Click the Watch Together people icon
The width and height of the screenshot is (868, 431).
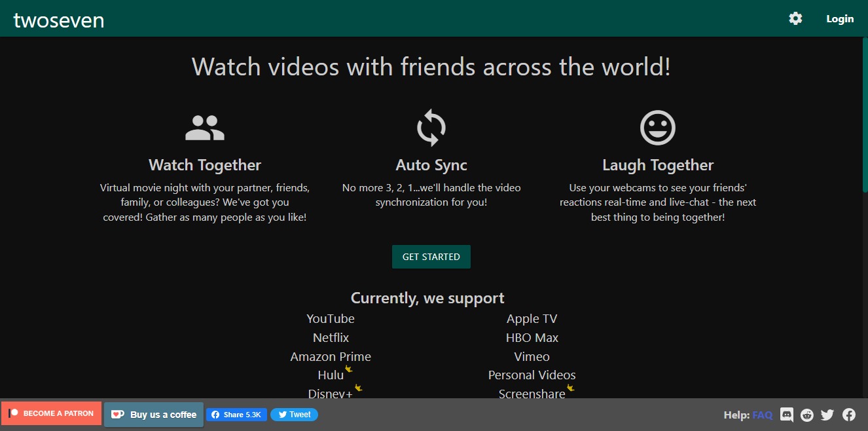pos(205,128)
